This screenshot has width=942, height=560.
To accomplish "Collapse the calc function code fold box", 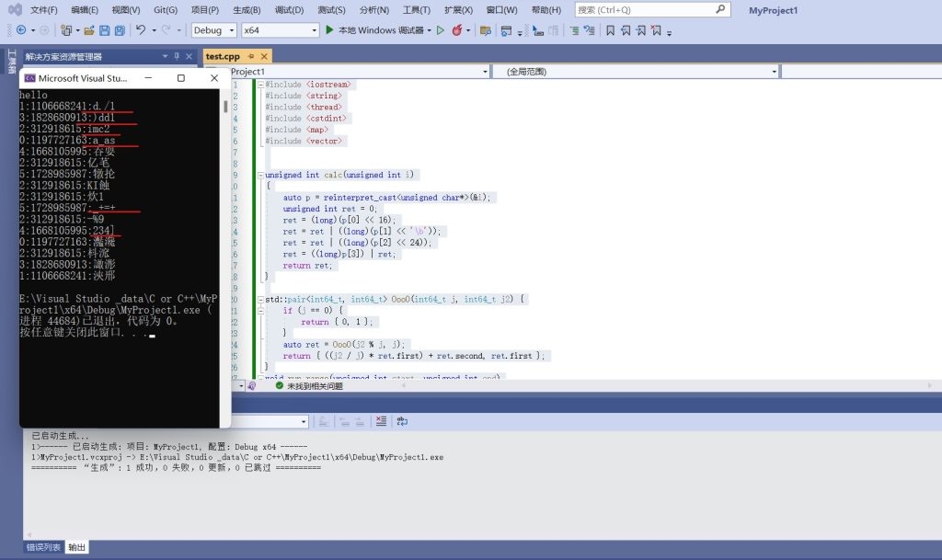I will point(260,174).
